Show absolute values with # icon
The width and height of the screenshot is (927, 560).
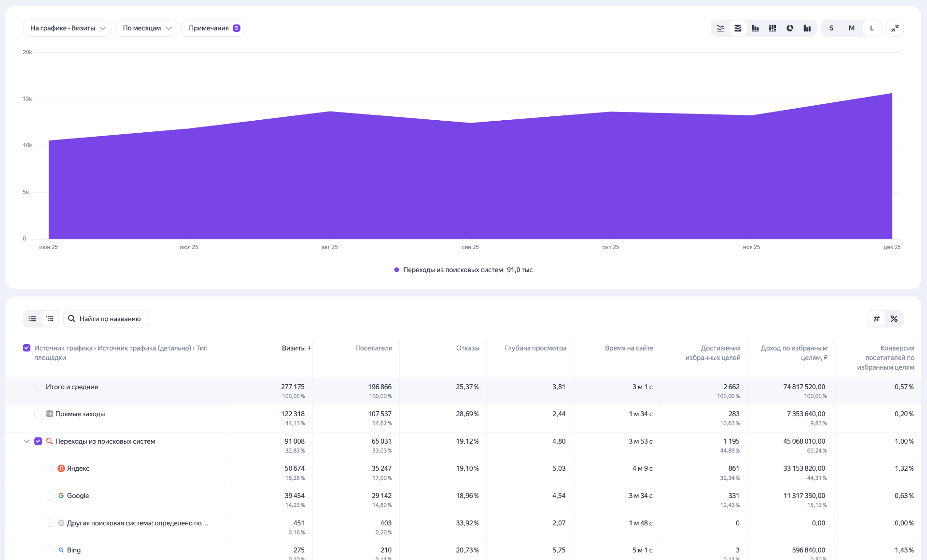point(876,319)
